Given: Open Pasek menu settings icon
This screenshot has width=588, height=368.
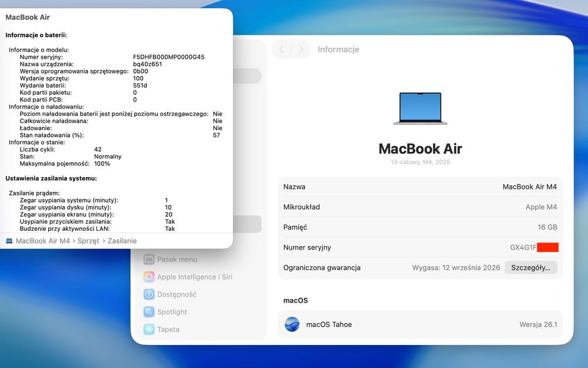Looking at the screenshot, I should point(149,259).
